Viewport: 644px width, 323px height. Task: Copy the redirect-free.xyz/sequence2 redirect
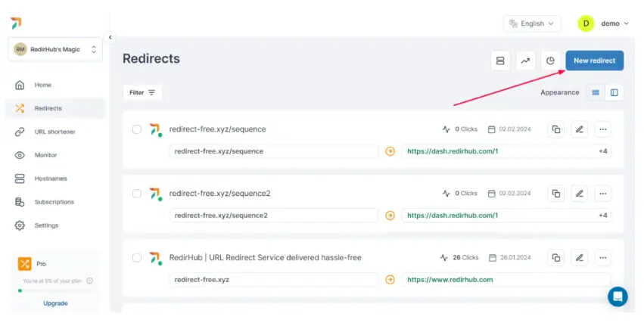(556, 194)
